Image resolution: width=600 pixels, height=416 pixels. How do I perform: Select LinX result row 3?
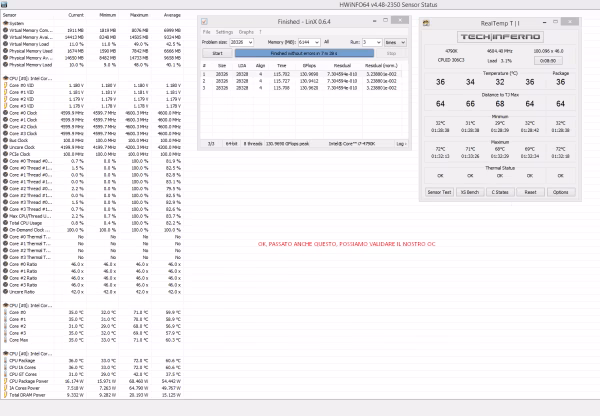(x=303, y=88)
